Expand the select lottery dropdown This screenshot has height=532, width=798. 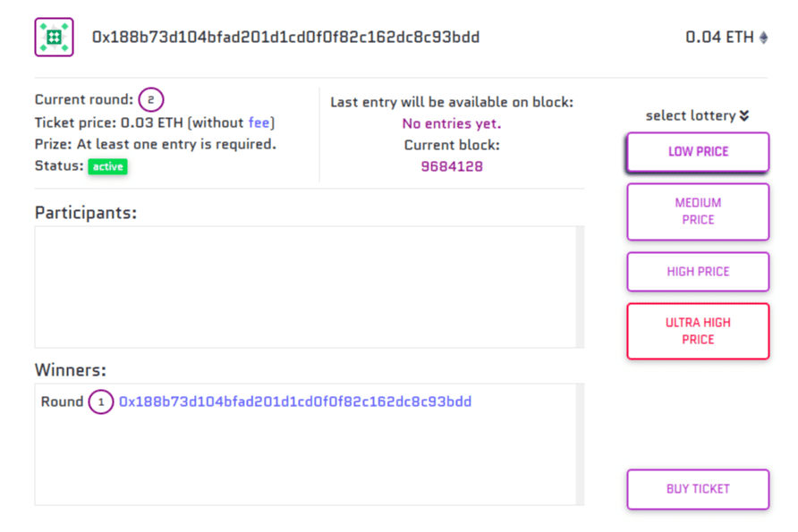(x=697, y=115)
